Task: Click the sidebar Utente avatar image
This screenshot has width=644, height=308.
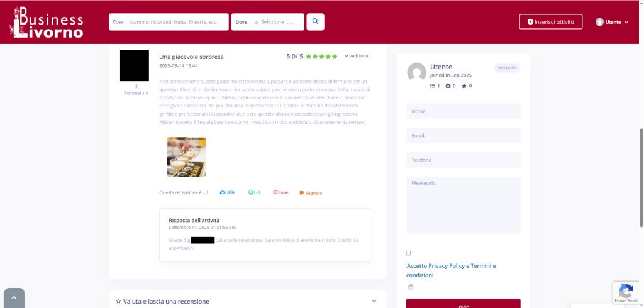Action: [x=416, y=72]
